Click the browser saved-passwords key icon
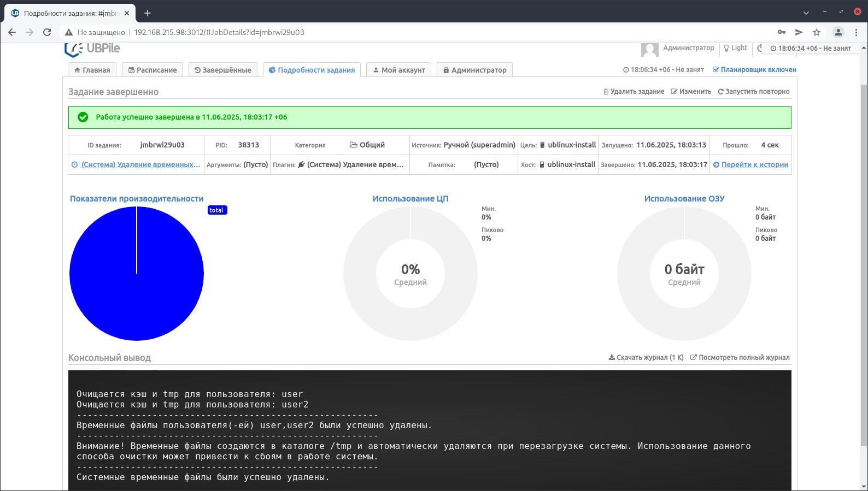Viewport: 868px width, 491px height. click(782, 32)
